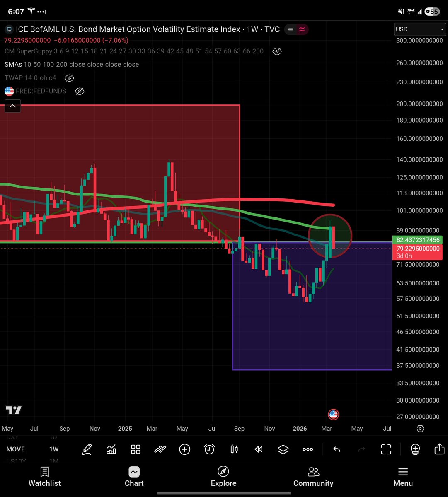The width and height of the screenshot is (448, 497).
Task: Tap the gray dash status pill
Action: [x=291, y=29]
